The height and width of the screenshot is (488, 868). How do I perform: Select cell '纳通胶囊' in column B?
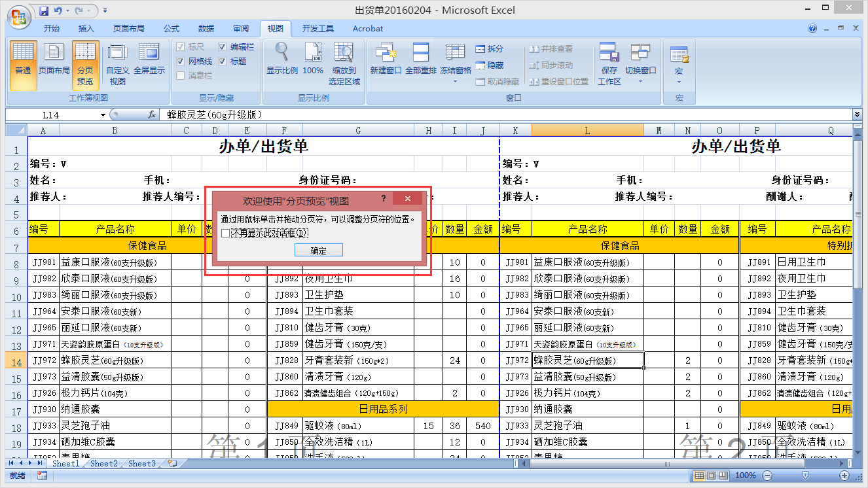point(115,410)
